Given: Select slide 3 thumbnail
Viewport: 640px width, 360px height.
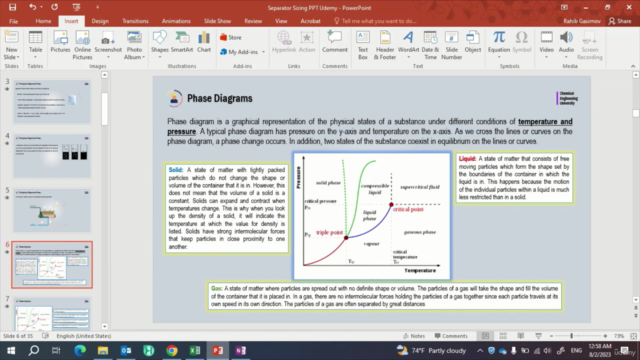Looking at the screenshot, I should (52, 101).
